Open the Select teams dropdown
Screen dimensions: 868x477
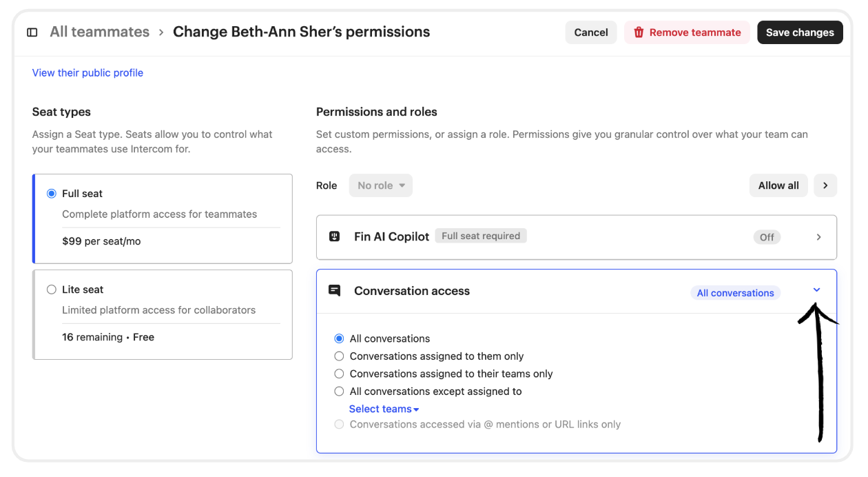click(x=384, y=409)
